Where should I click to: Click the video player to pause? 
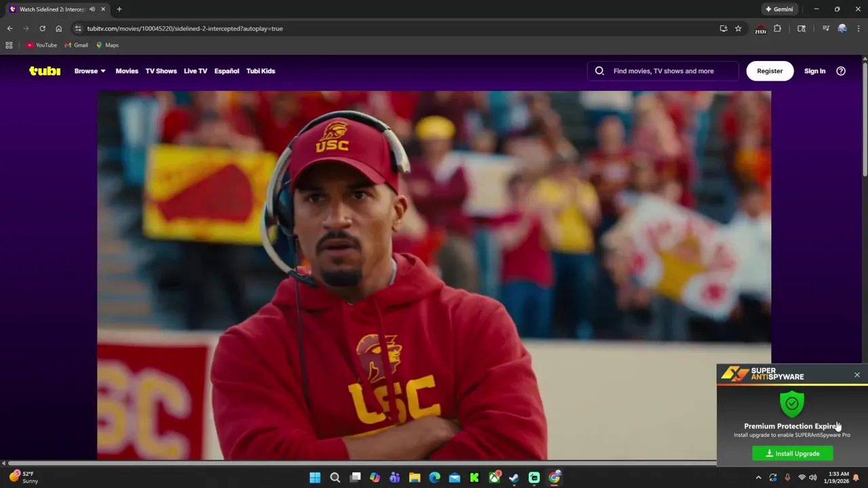(x=434, y=275)
